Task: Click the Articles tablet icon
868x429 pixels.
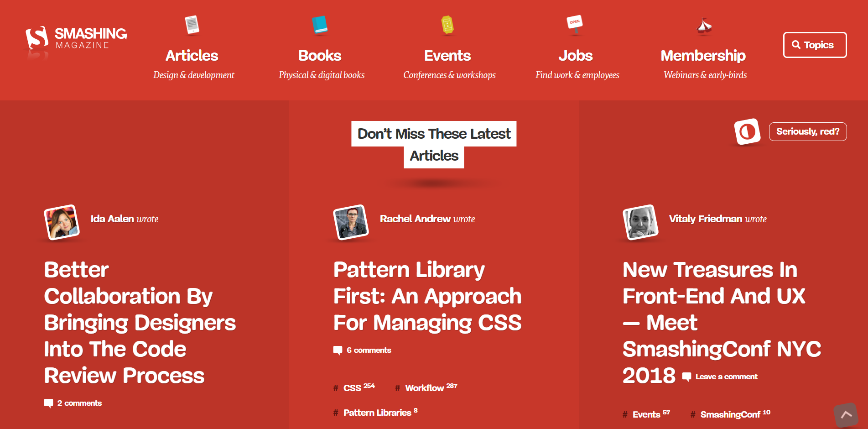Action: click(192, 25)
